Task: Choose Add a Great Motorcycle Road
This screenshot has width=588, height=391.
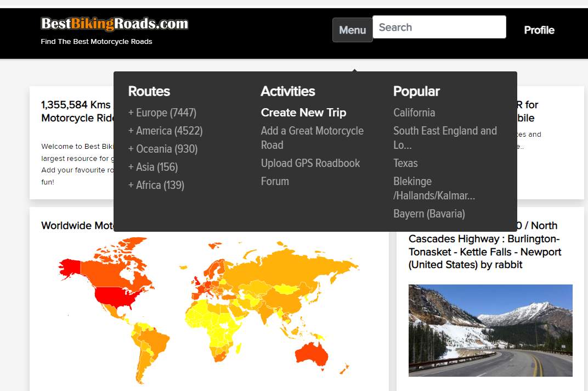Action: 312,138
